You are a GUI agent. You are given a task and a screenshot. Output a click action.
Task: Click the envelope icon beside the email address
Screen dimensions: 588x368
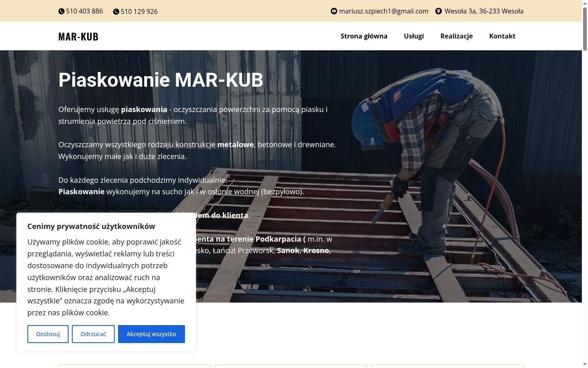(x=334, y=11)
